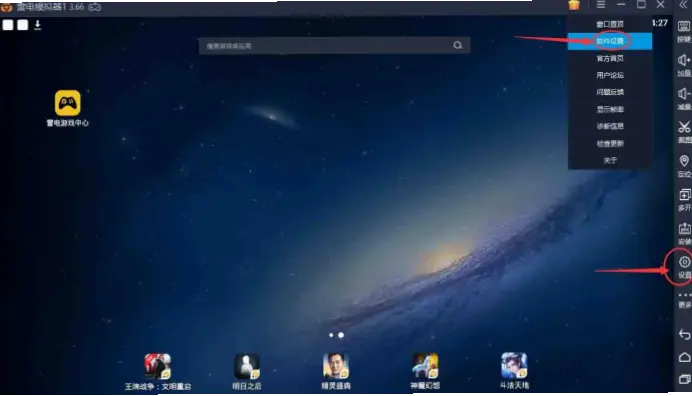
Task: Minimize the emulator window
Action: tap(621, 4)
